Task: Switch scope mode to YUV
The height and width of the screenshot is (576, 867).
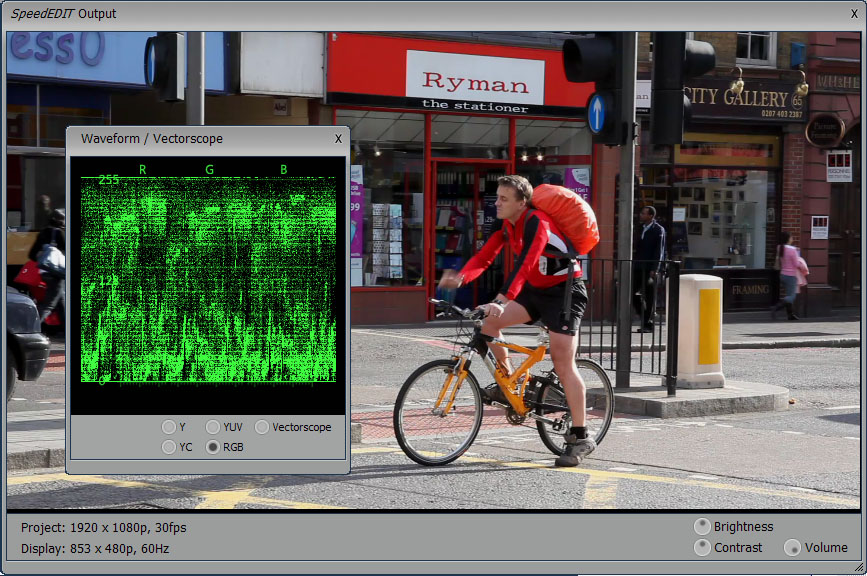Action: tap(213, 427)
